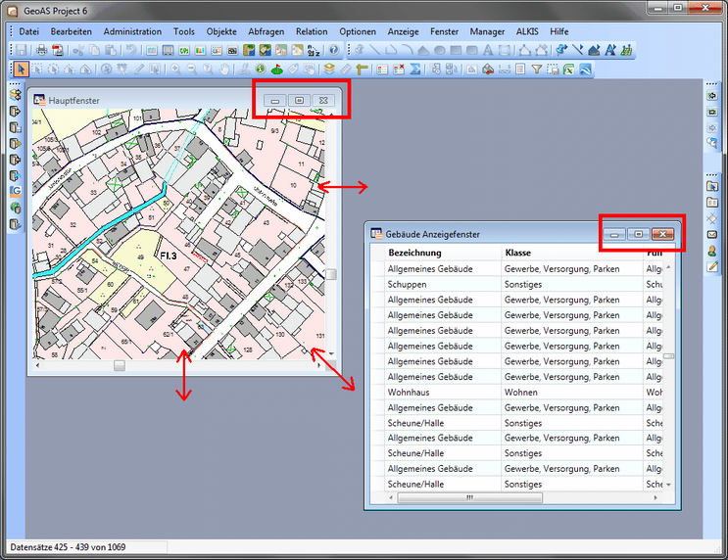Open the Objekte menu
This screenshot has height=560, width=728.
[x=221, y=31]
